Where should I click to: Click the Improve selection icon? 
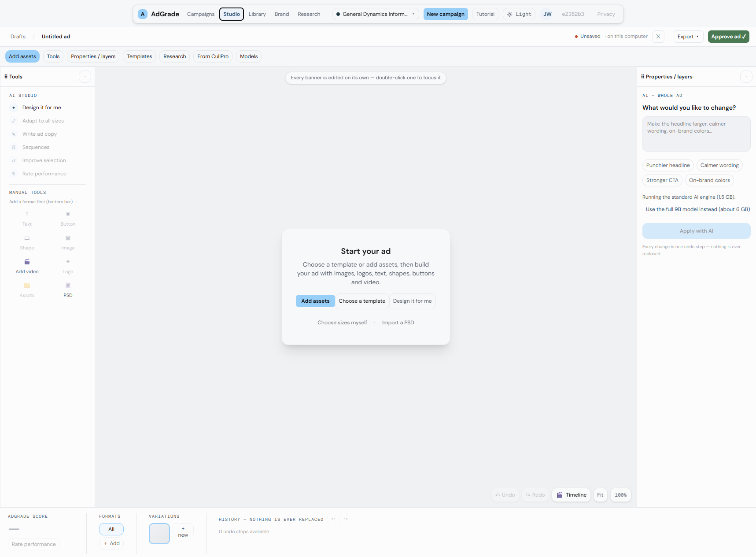tap(14, 160)
